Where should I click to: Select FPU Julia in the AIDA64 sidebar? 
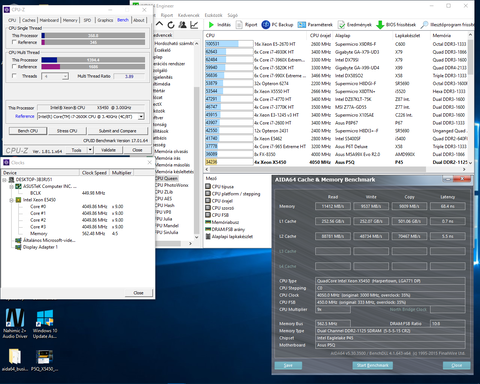[164, 219]
